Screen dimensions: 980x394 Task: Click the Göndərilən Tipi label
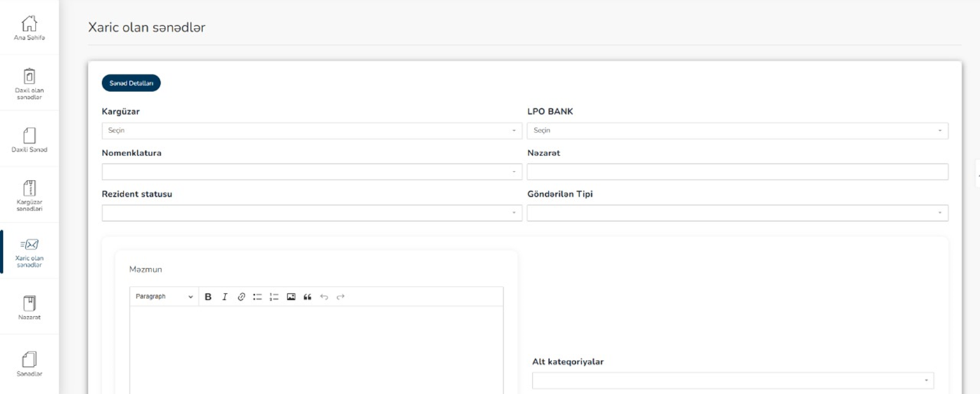coord(560,194)
